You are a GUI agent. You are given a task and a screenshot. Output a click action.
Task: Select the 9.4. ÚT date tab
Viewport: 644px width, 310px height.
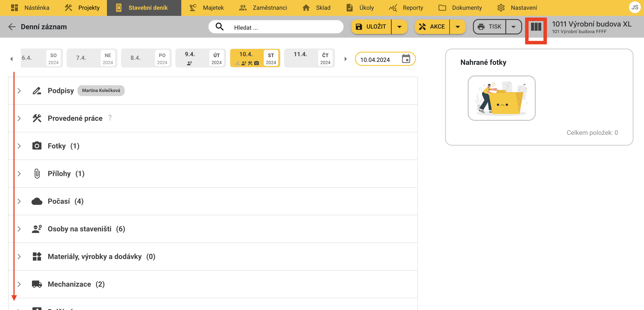tap(201, 58)
